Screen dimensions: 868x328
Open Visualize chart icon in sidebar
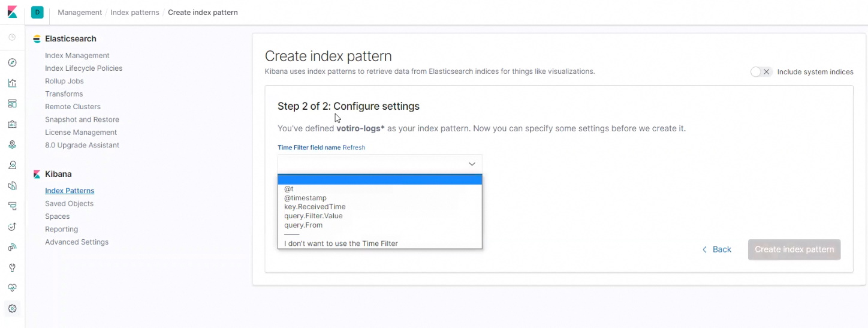click(x=12, y=83)
